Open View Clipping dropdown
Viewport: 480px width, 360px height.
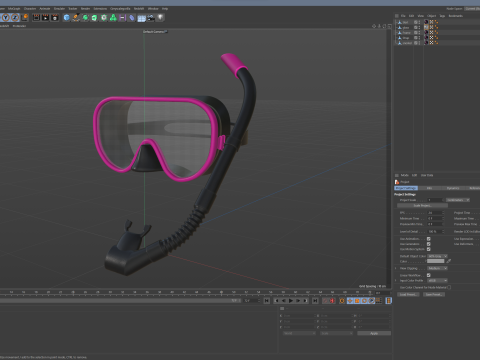[x=437, y=268]
